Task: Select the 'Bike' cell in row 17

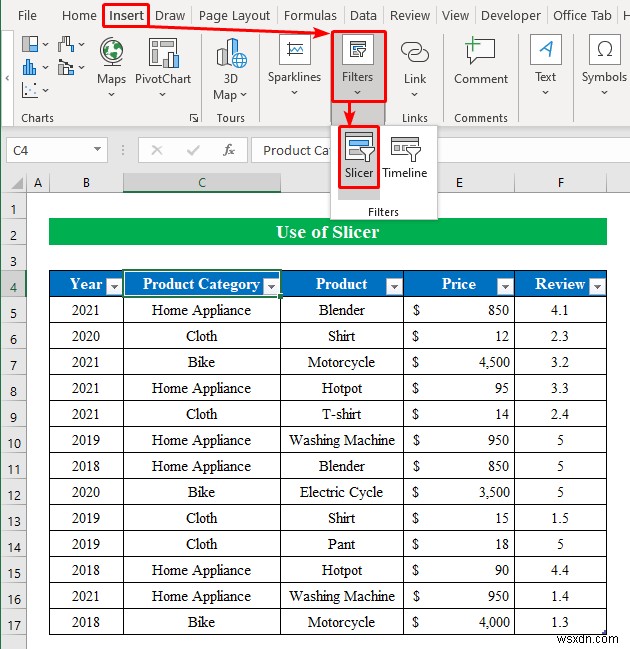Action: coord(202,622)
